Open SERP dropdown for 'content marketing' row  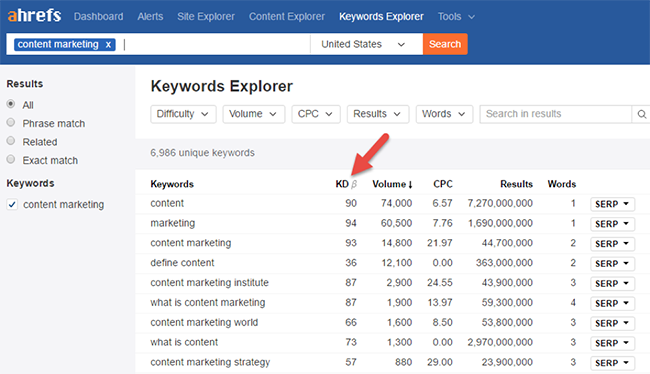[x=612, y=244]
